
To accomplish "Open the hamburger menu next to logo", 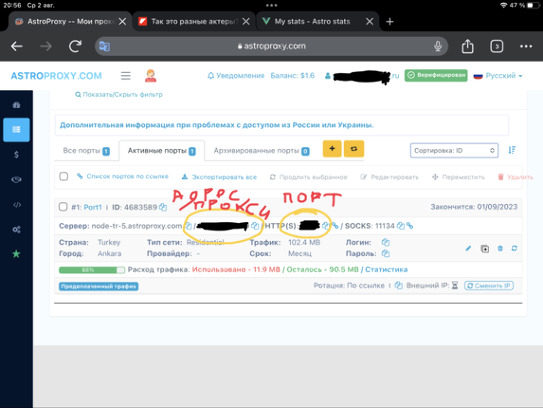I will tap(126, 76).
